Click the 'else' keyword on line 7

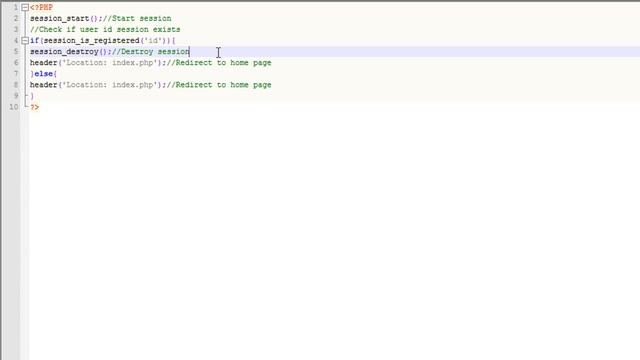tap(44, 73)
